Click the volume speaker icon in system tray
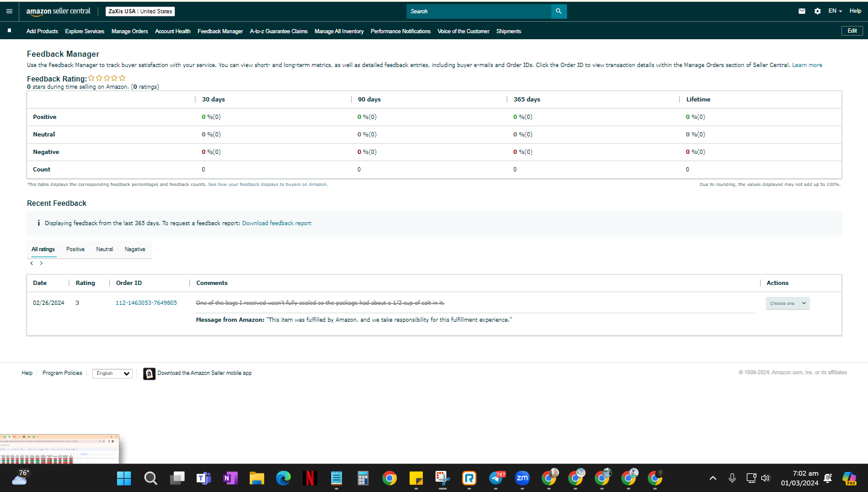The height and width of the screenshot is (492, 868). [x=765, y=478]
